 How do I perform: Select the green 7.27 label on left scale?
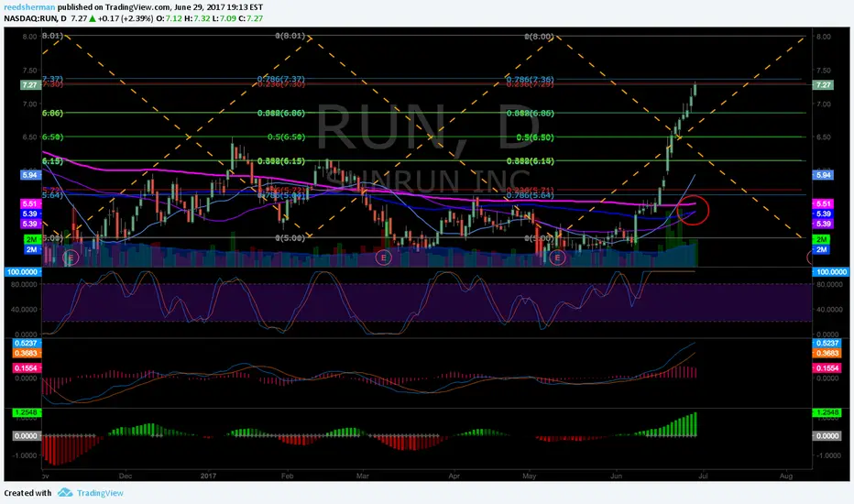click(x=30, y=85)
